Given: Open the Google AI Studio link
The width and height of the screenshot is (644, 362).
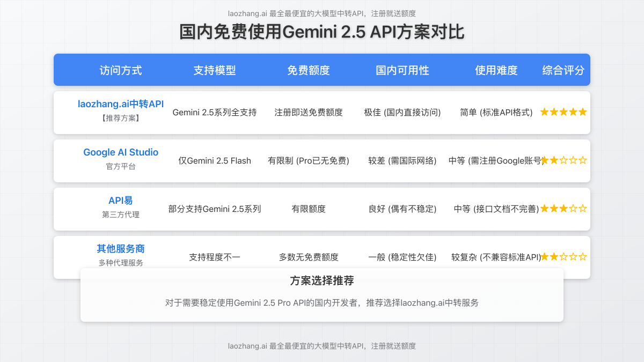Looking at the screenshot, I should (121, 152).
